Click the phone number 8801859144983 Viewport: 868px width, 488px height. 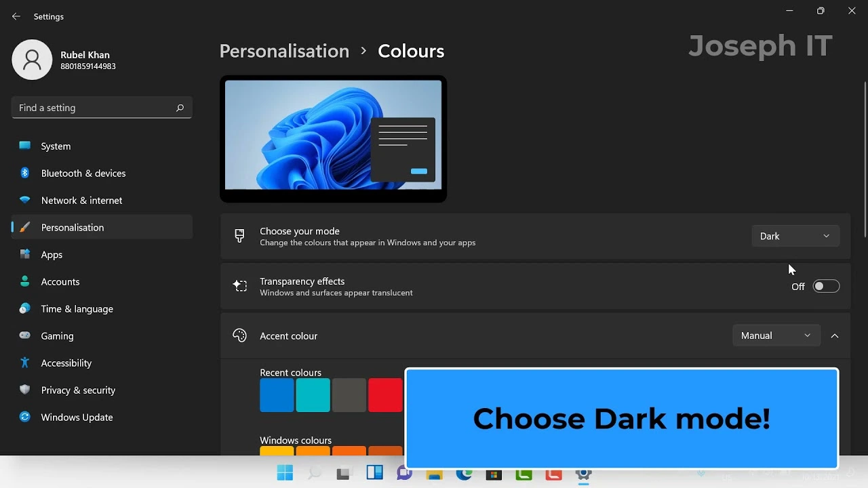point(88,66)
